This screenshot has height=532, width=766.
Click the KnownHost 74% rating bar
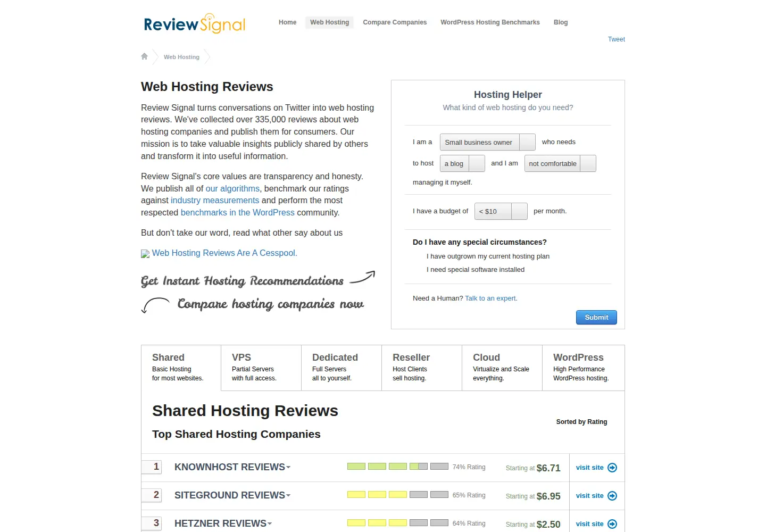(398, 467)
